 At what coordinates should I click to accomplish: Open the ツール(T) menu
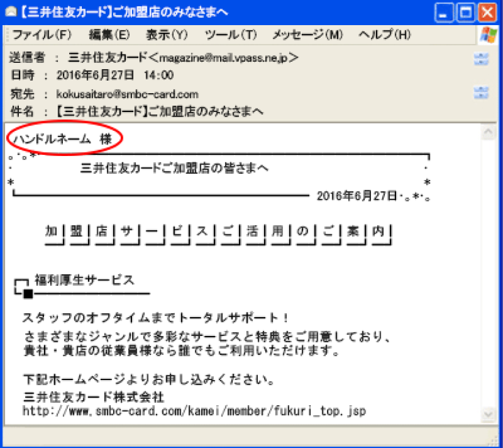(231, 35)
